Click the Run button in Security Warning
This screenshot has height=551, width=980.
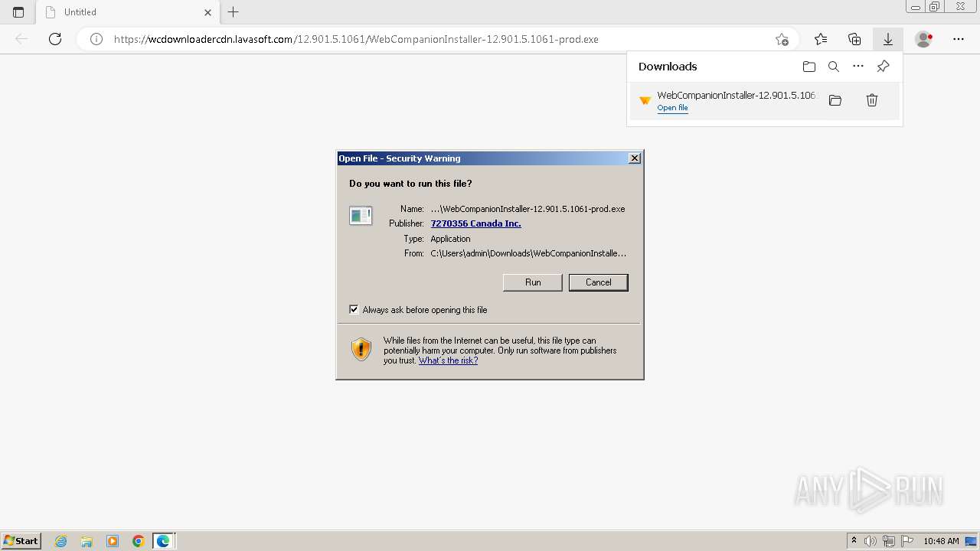[x=533, y=282]
